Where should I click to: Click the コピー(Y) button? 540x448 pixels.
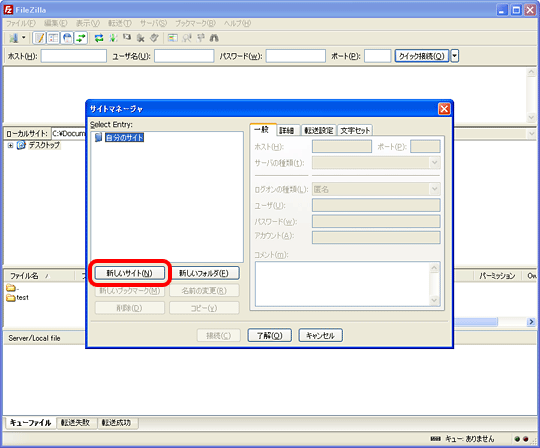click(204, 308)
